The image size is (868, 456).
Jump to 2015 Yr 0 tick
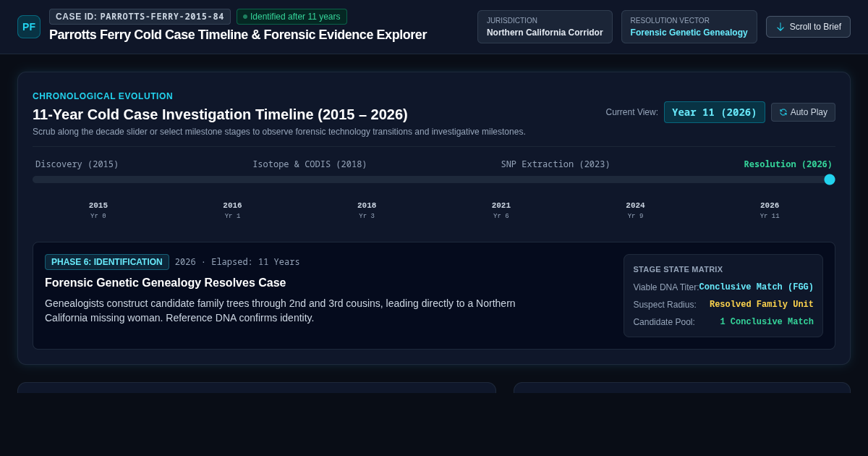pyautogui.click(x=98, y=210)
